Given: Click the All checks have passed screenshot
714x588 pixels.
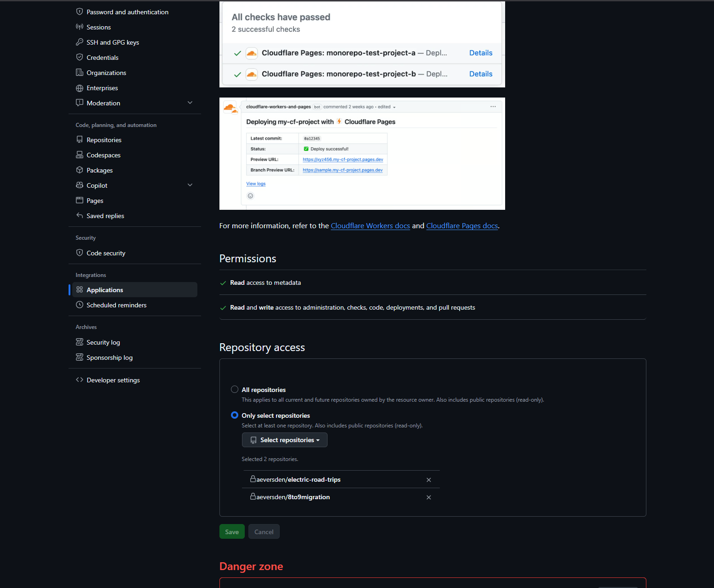Looking at the screenshot, I should pos(362,44).
